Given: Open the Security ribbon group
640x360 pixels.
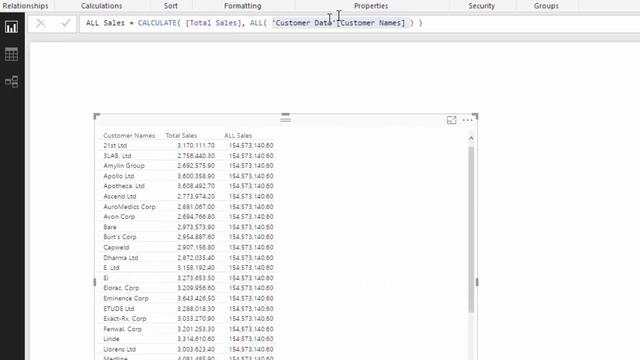Looking at the screenshot, I should point(482,6).
